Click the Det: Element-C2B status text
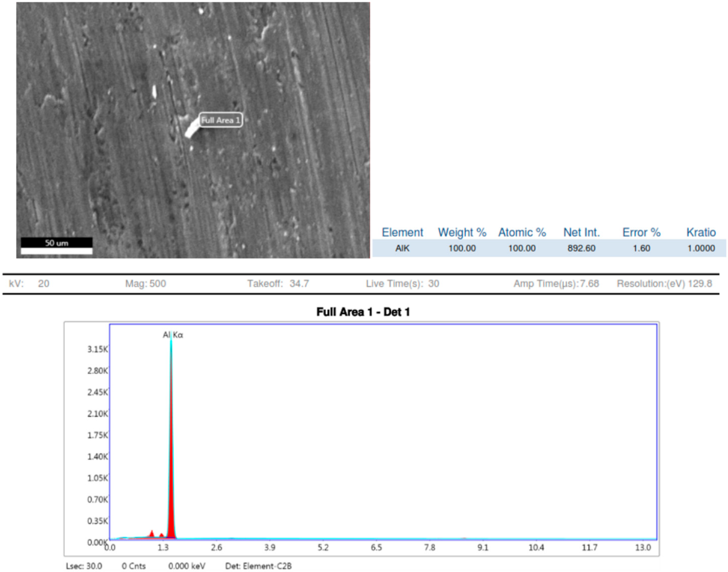The width and height of the screenshot is (728, 572). [x=258, y=566]
